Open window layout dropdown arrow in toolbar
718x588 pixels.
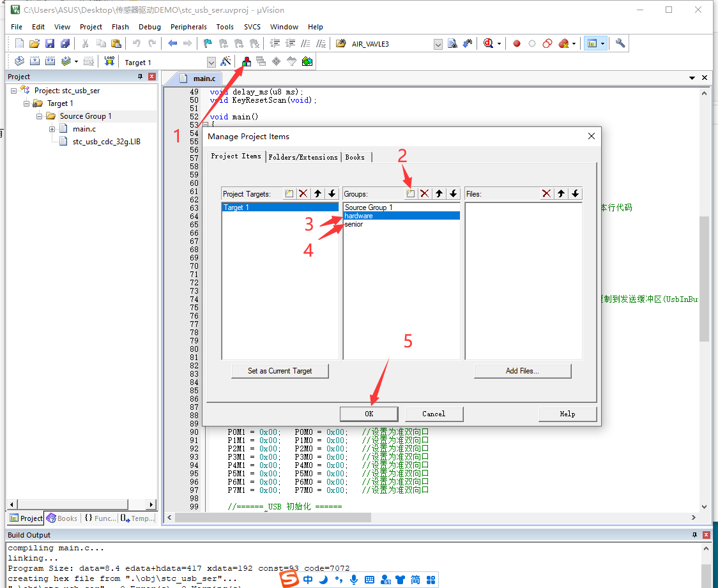pos(602,43)
